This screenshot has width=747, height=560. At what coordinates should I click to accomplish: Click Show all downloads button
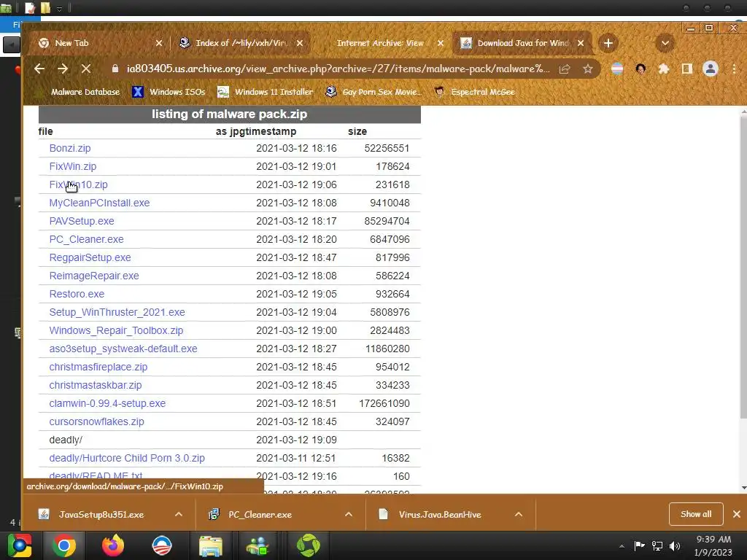pyautogui.click(x=696, y=514)
